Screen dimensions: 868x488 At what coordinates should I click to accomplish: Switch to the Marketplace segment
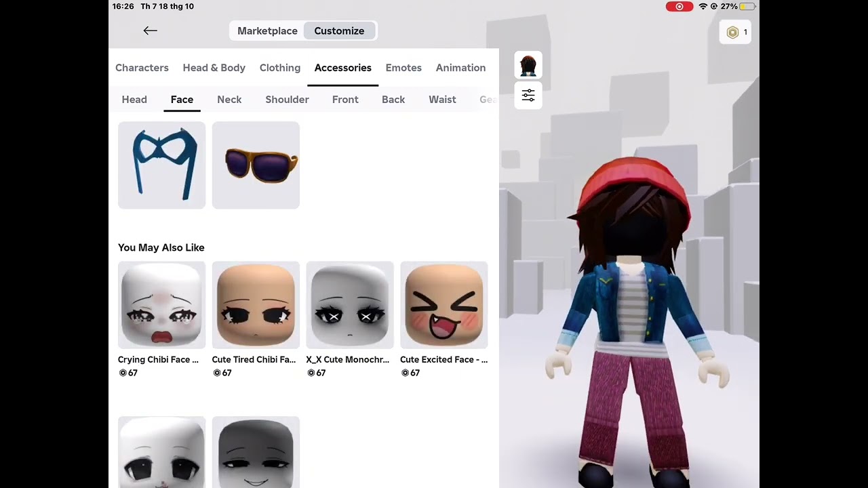(x=267, y=30)
